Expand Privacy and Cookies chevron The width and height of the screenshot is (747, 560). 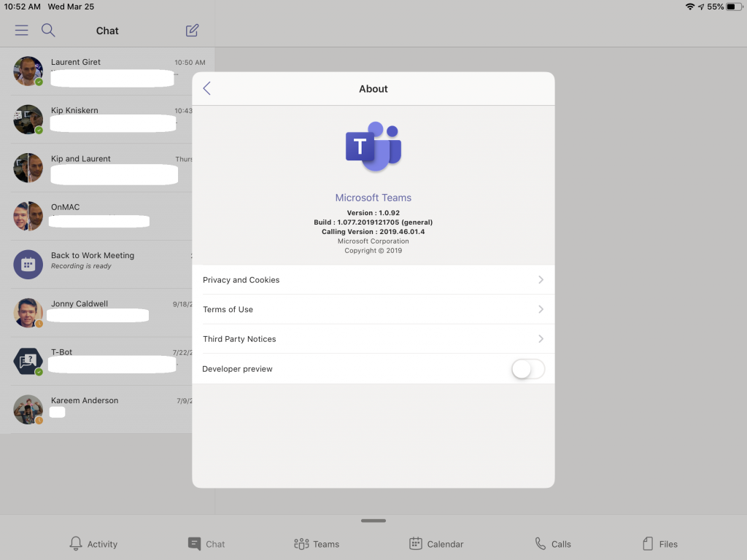pyautogui.click(x=541, y=280)
